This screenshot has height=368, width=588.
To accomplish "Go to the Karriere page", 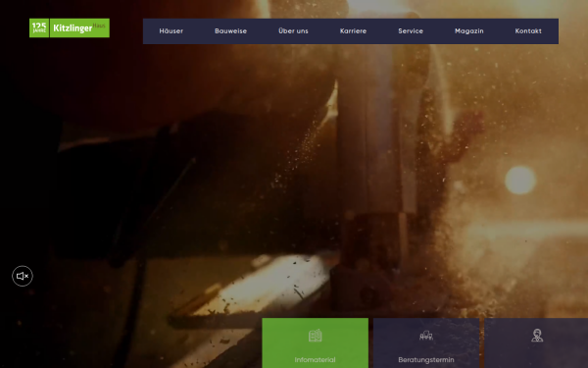I will pyautogui.click(x=353, y=31).
